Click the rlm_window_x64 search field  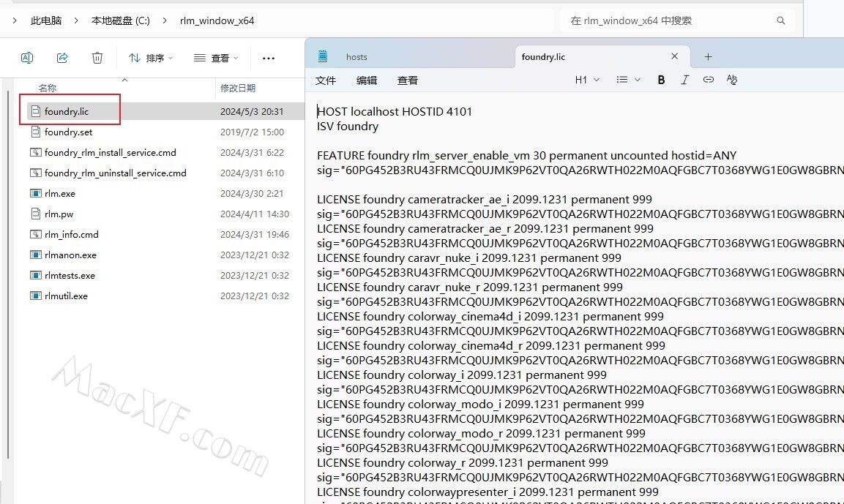[676, 20]
